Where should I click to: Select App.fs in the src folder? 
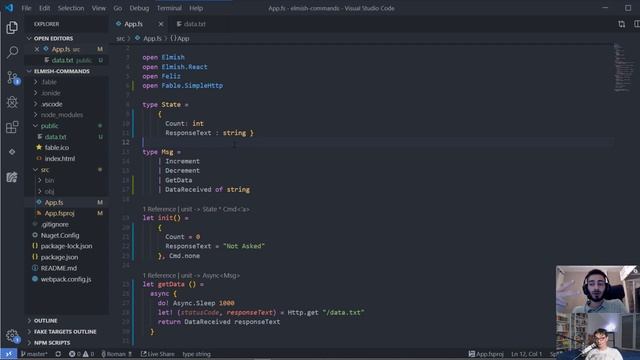click(x=54, y=202)
